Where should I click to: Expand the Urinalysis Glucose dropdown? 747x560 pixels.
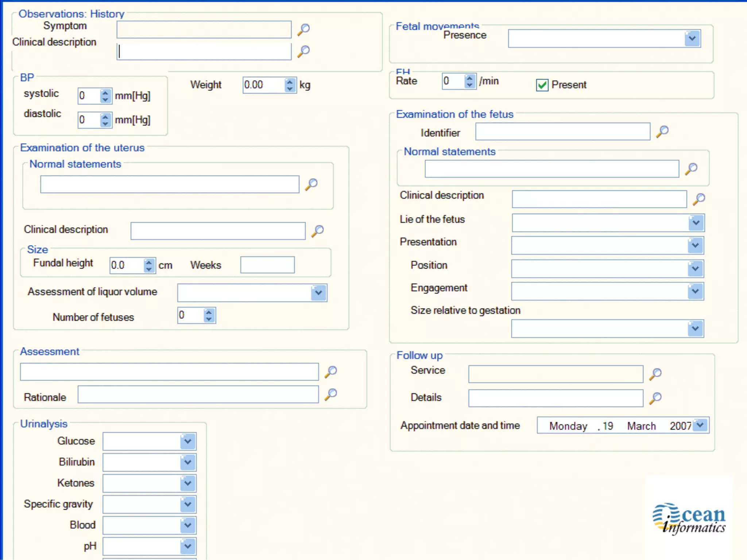(x=188, y=442)
